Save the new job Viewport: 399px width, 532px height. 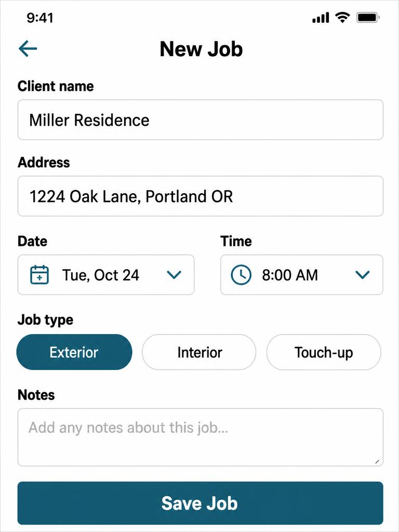click(200, 503)
